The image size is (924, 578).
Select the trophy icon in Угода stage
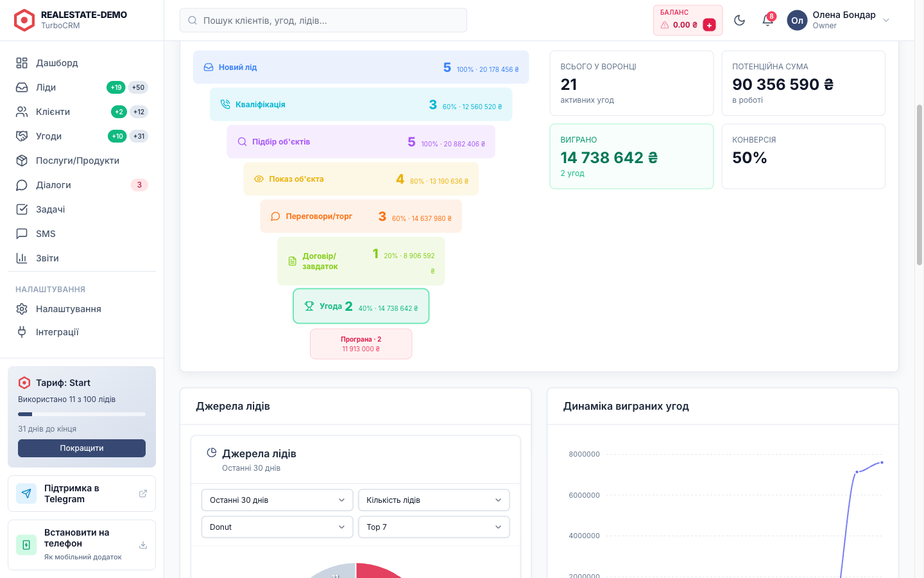[x=309, y=306]
